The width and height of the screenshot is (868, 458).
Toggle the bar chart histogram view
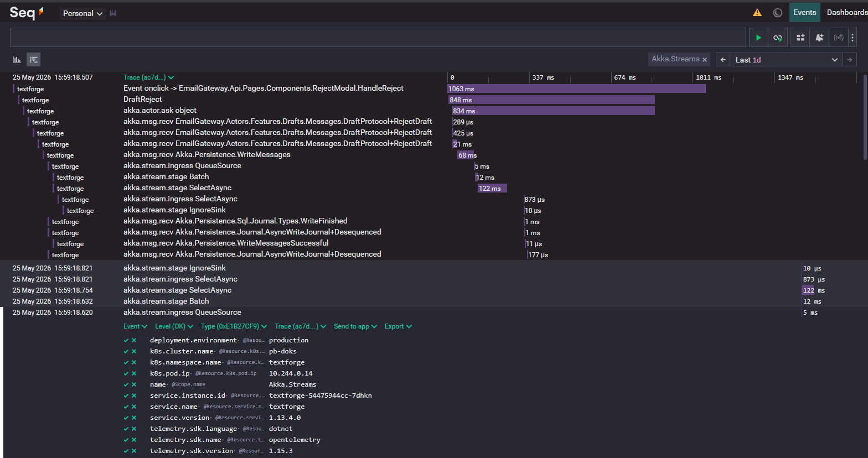click(17, 60)
